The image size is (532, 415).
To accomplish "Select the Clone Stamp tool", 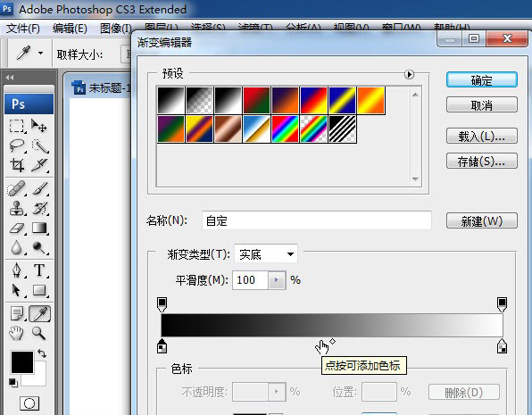I will click(17, 208).
